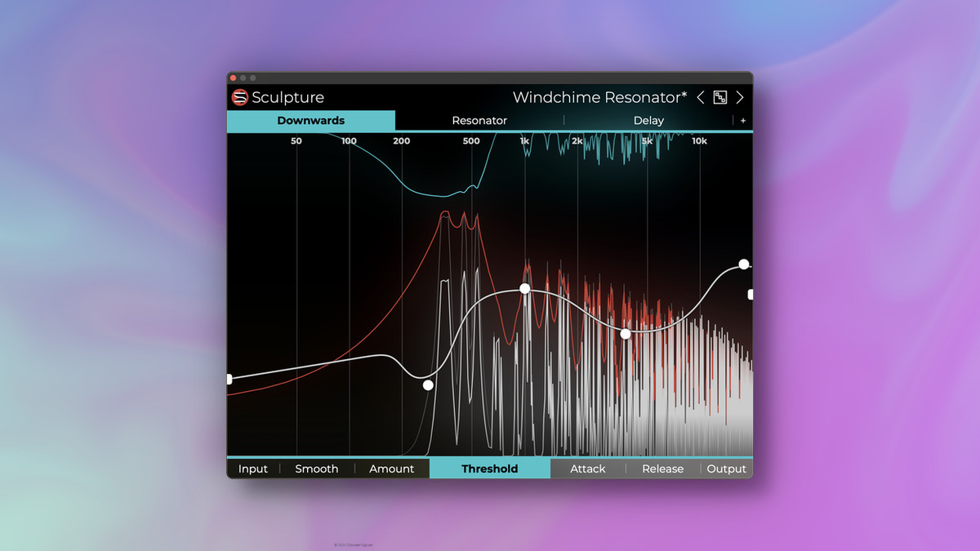Switch to the Resonator tab
The image size is (980, 551).
tap(479, 120)
